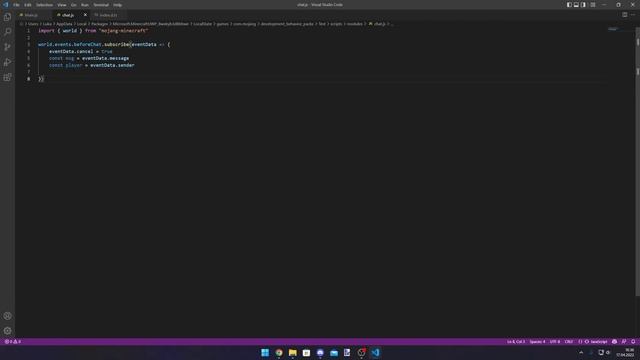Expand 'modules' breadcrumb segment

click(x=354, y=24)
